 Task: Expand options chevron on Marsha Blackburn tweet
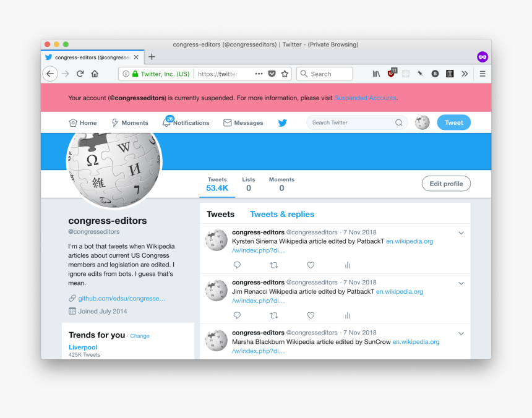click(461, 333)
